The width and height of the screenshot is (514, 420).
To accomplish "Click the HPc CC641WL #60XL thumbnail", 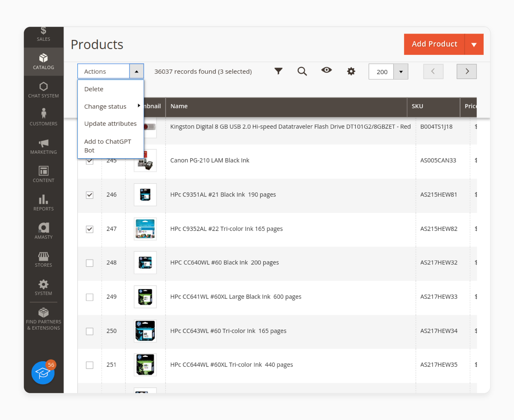I will (145, 297).
